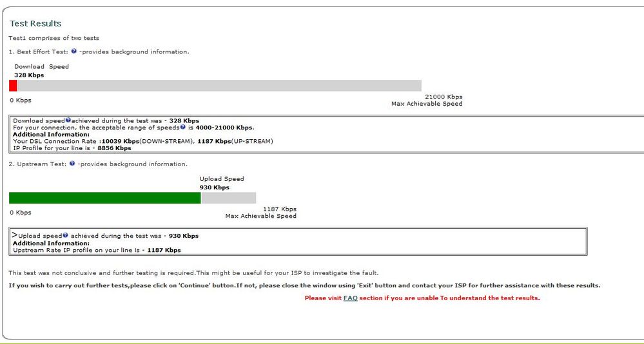
Task: Select '8856 Kbps' IP profile value
Action: (x=114, y=148)
